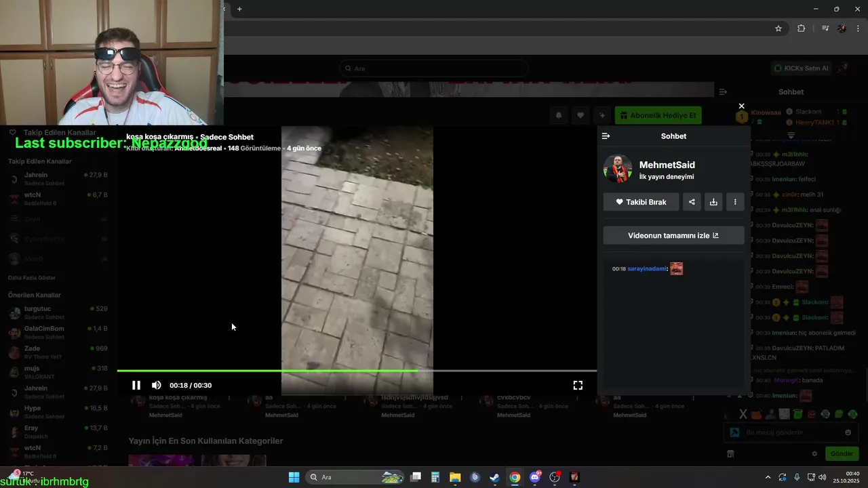The height and width of the screenshot is (488, 868).
Task: Open Jahrein channel in followed list
Action: pyautogui.click(x=58, y=179)
